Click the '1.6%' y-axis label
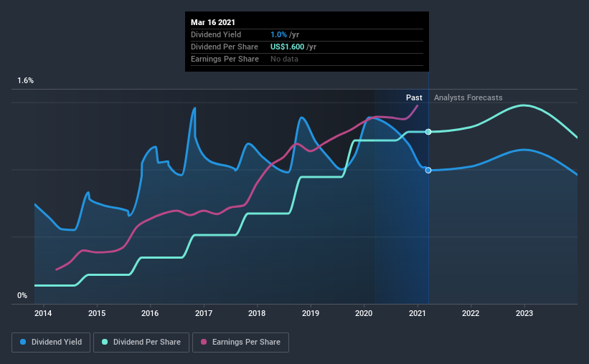589x364 pixels. click(x=26, y=81)
